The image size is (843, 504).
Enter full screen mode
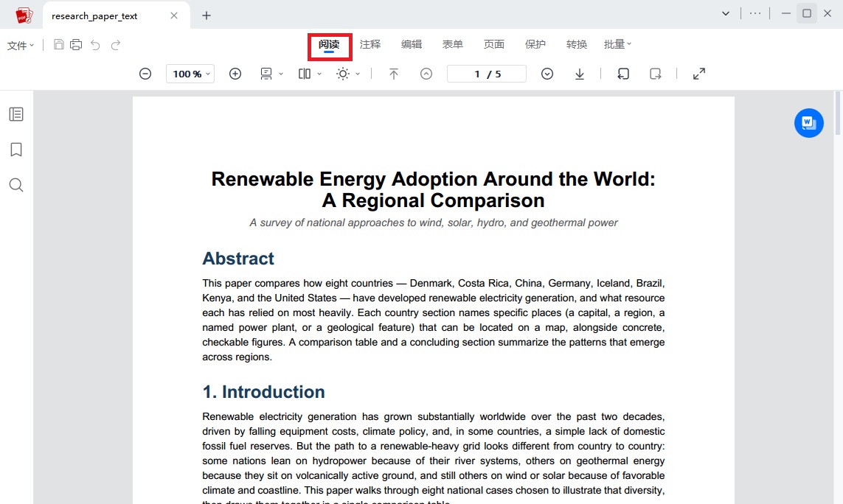pos(699,74)
